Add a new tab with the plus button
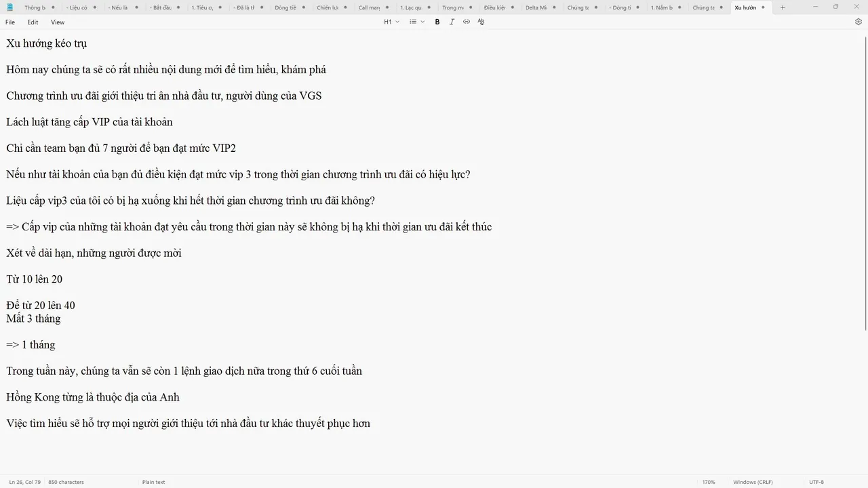868x488 pixels. click(783, 7)
